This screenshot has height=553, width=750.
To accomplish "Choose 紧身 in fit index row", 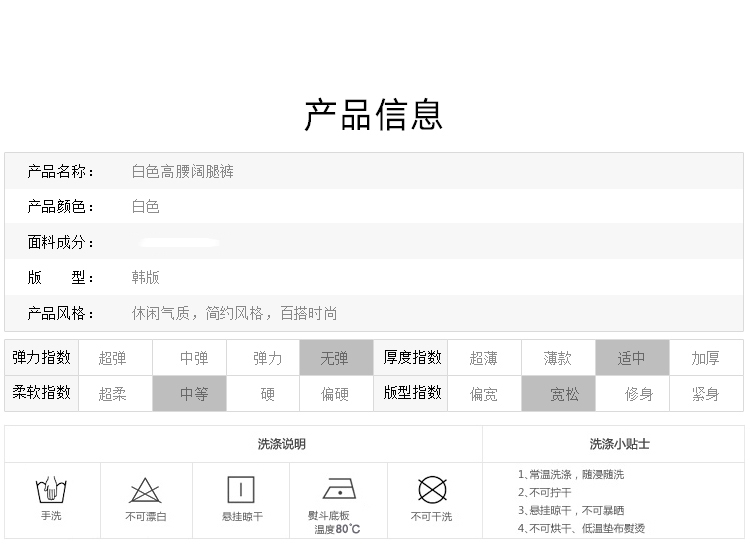I will [x=705, y=394].
